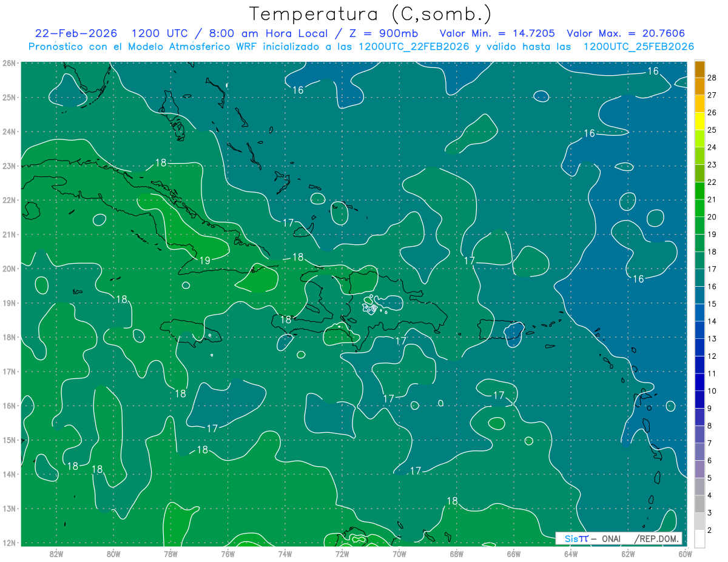Click longitude axis label "70W"

tap(399, 553)
